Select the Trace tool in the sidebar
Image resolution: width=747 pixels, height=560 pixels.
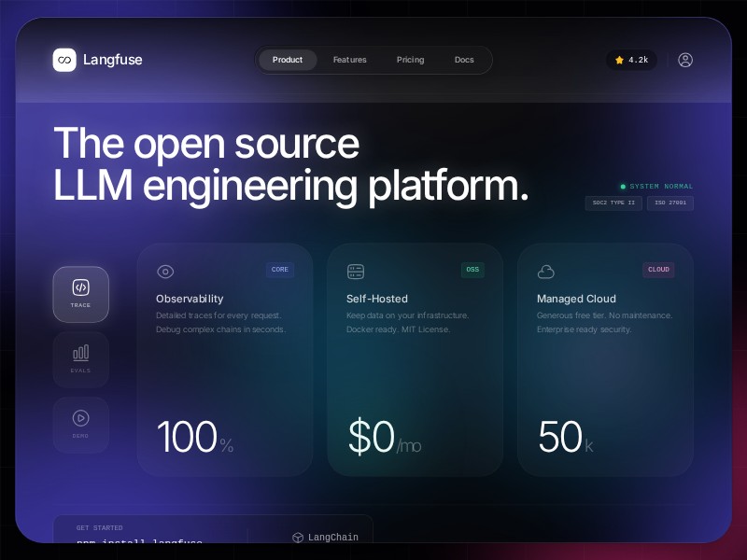(x=81, y=294)
